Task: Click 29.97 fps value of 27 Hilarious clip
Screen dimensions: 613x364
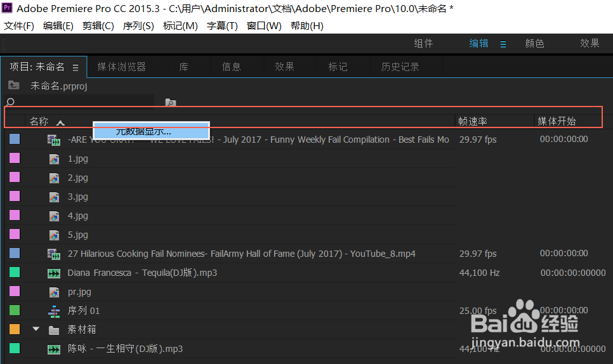Action: (x=478, y=254)
